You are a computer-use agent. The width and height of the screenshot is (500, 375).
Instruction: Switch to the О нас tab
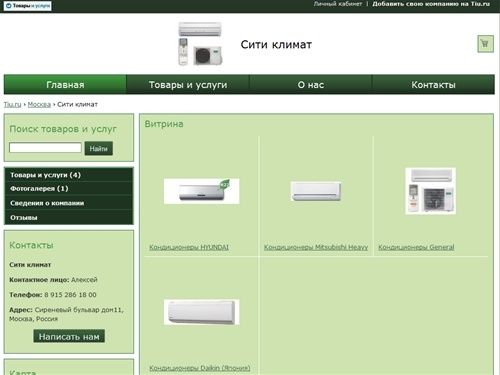click(311, 85)
